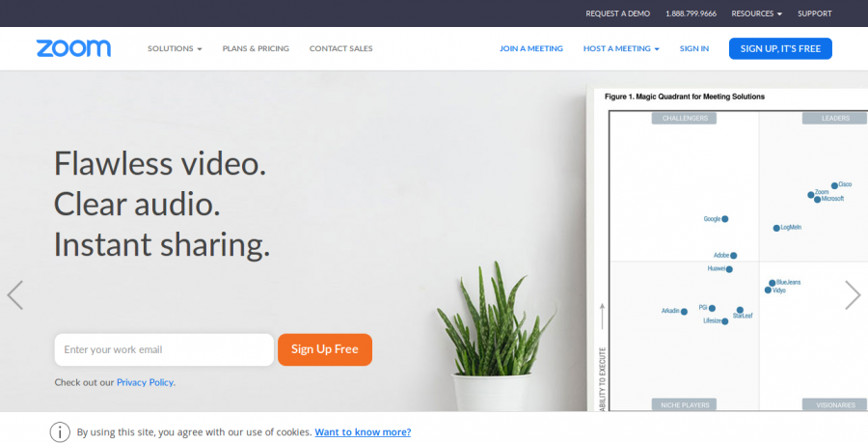Go to previous carousel slide arrow
The width and height of the screenshot is (868, 443).
coord(15,295)
